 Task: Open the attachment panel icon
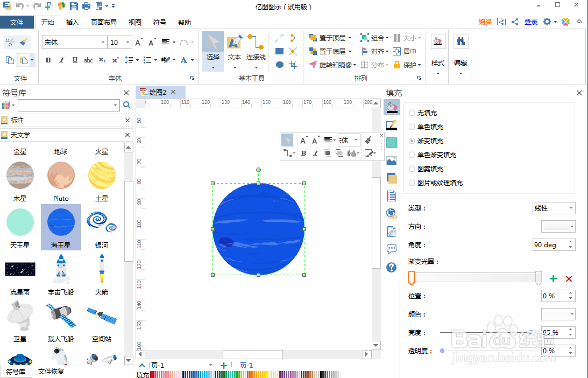pos(391,232)
